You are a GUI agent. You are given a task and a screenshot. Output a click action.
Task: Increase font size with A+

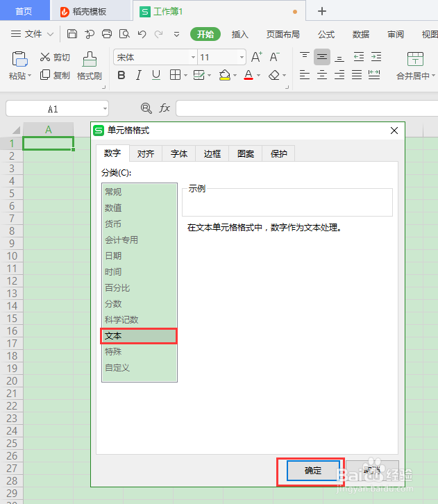[257, 57]
